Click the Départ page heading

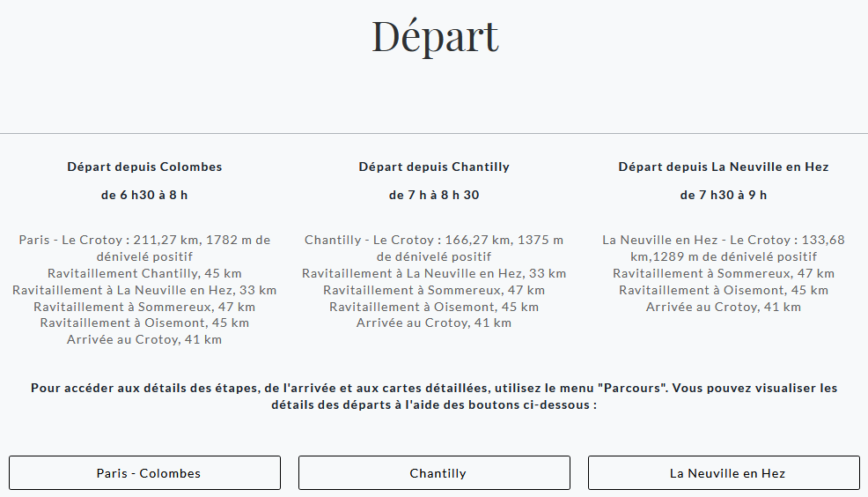435,36
